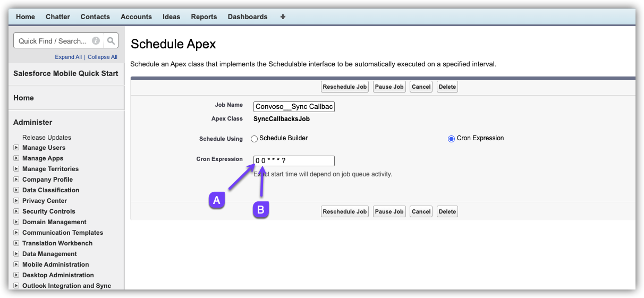Expand the Data Management section arrow
Screen dimensions: 644x298
point(16,254)
